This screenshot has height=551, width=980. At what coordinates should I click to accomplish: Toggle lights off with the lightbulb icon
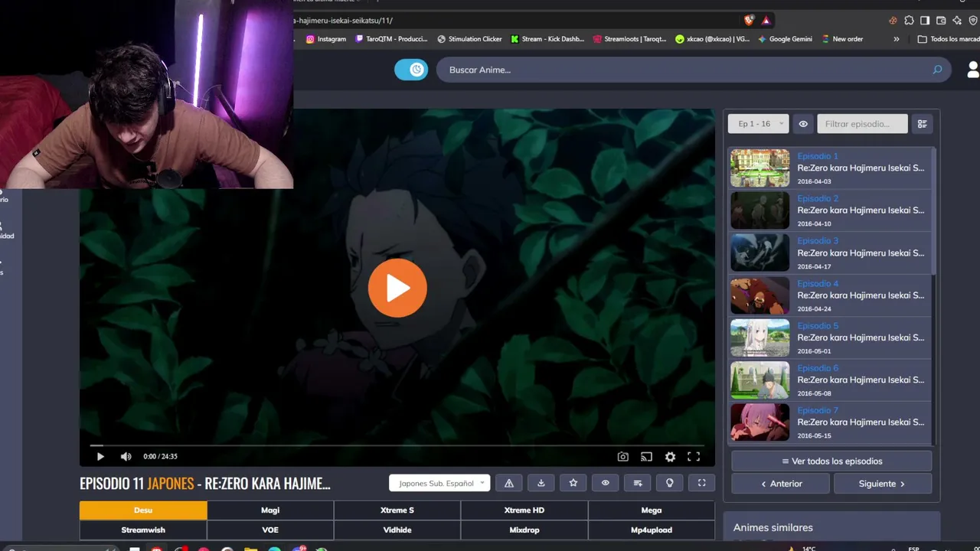(670, 483)
